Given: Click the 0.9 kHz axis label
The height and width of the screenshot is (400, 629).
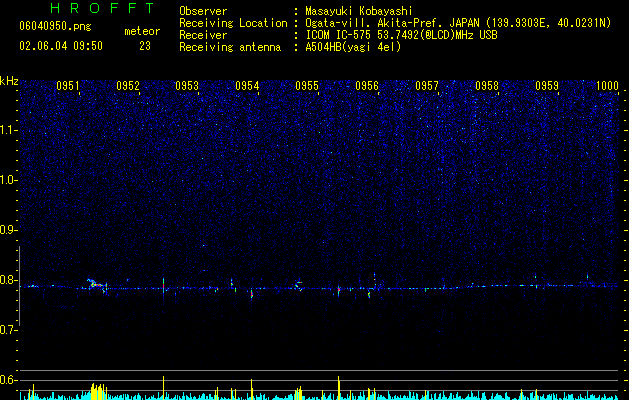Looking at the screenshot, I should point(9,230).
